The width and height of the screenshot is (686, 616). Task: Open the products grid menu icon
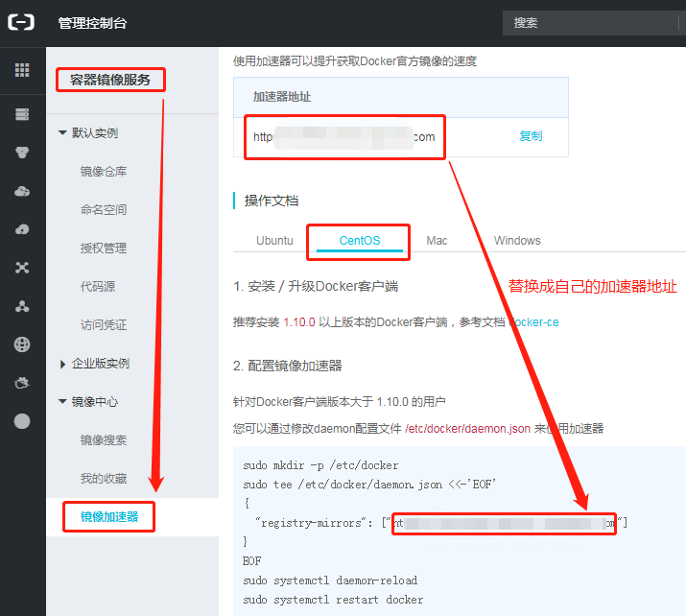pos(22,70)
